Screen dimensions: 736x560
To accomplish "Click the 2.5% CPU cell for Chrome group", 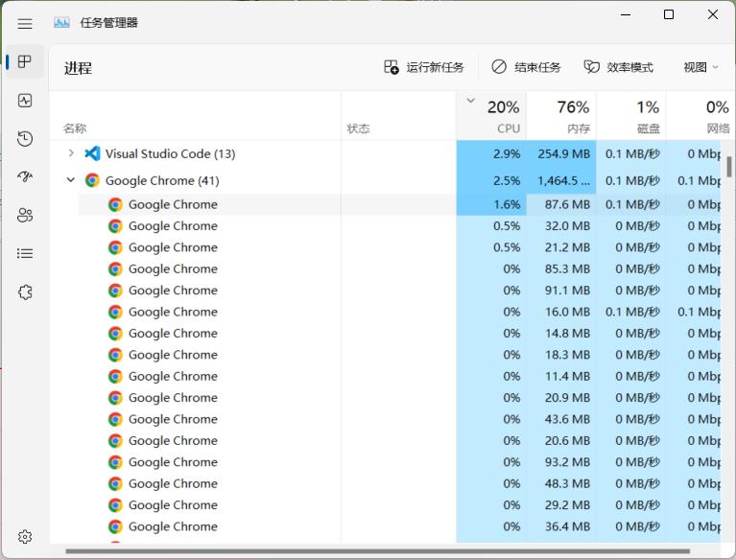I will click(491, 180).
